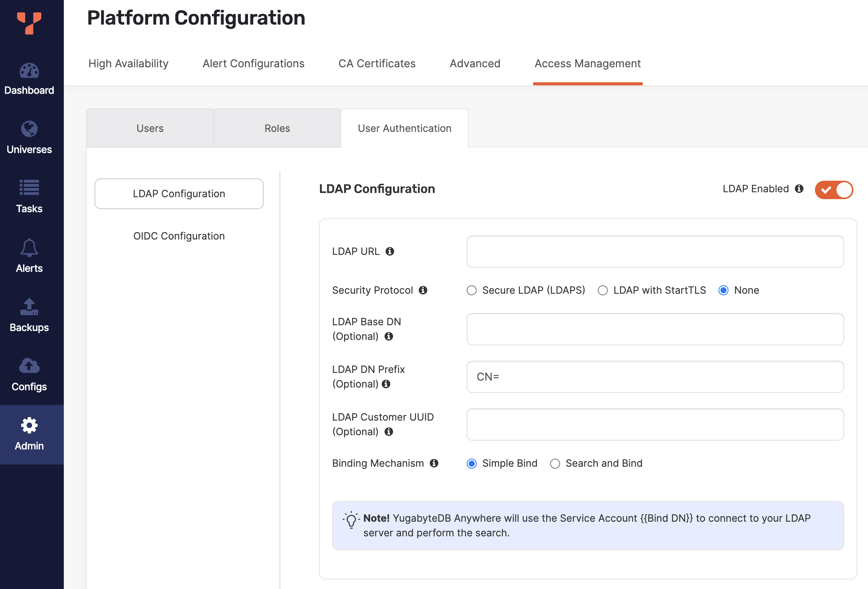Open Backups from the sidebar
This screenshot has width=868, height=589.
[x=29, y=314]
